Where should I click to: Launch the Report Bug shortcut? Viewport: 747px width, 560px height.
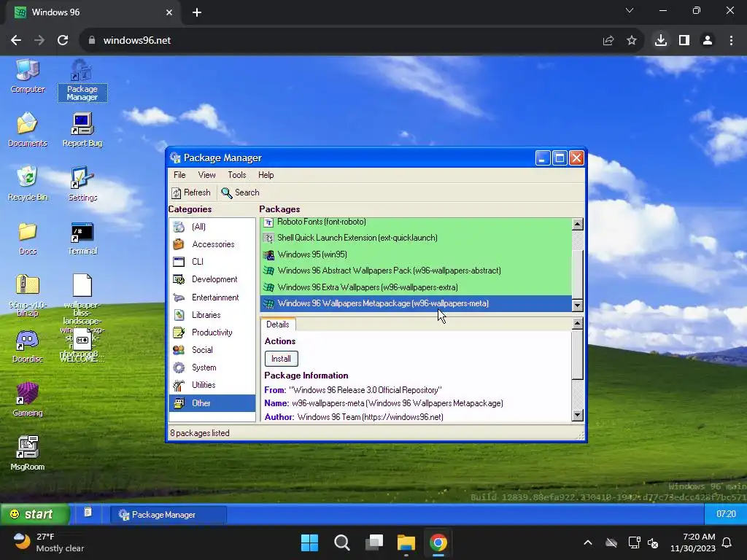(x=82, y=130)
